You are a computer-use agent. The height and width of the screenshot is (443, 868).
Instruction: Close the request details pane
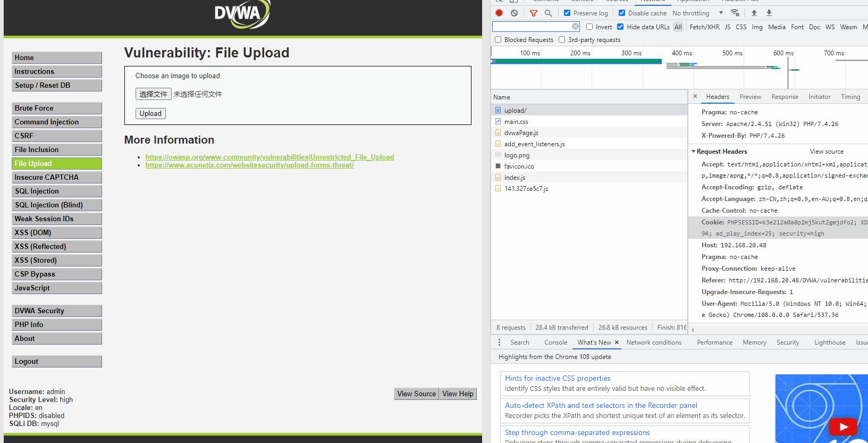coord(695,96)
